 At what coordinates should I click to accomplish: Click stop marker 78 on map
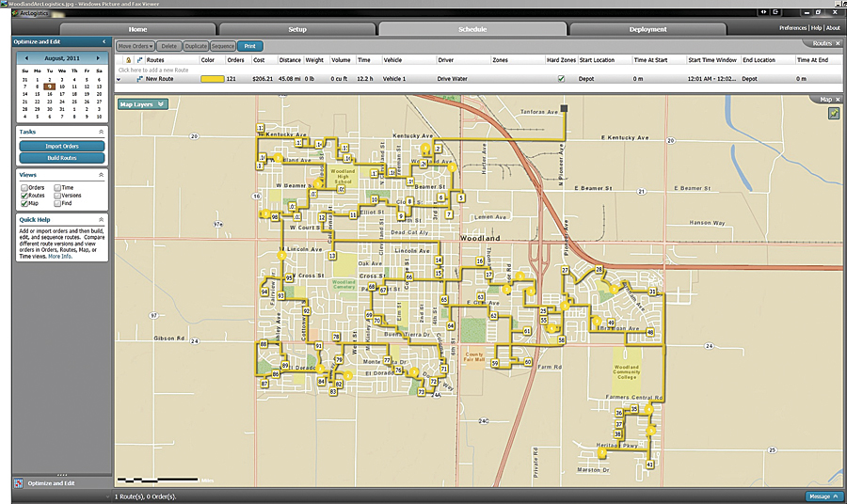click(336, 337)
